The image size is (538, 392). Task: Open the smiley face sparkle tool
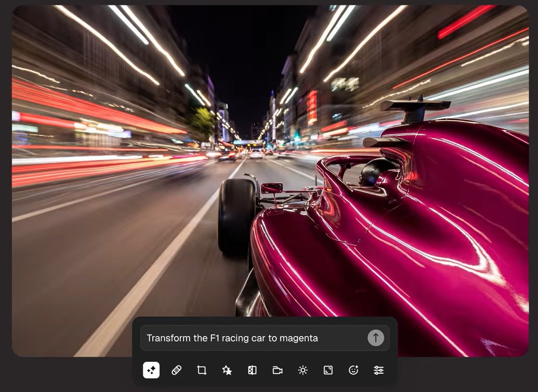(354, 370)
